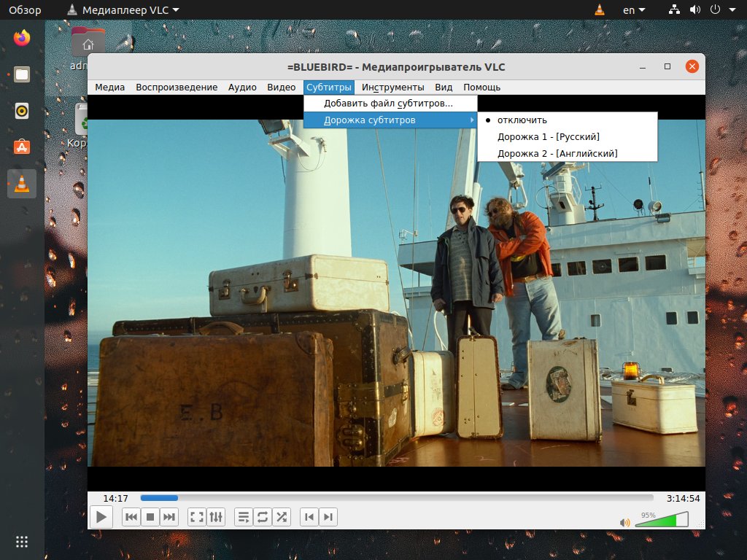Select Дорожка 2 - [Английский] subtitles
The width and height of the screenshot is (747, 560).
click(x=568, y=153)
